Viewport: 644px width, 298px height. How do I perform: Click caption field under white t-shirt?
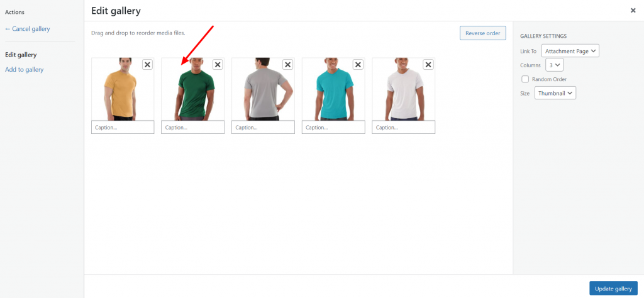[404, 127]
